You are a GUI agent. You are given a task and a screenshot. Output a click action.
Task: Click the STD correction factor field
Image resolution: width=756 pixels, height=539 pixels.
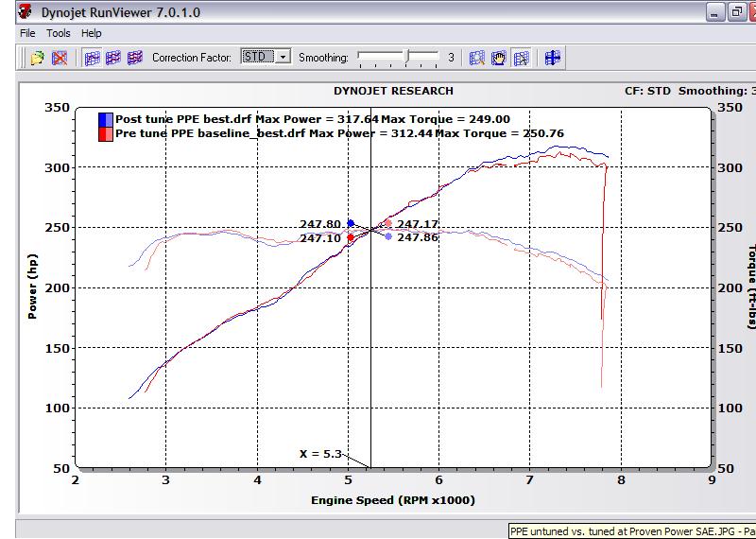tap(258, 57)
